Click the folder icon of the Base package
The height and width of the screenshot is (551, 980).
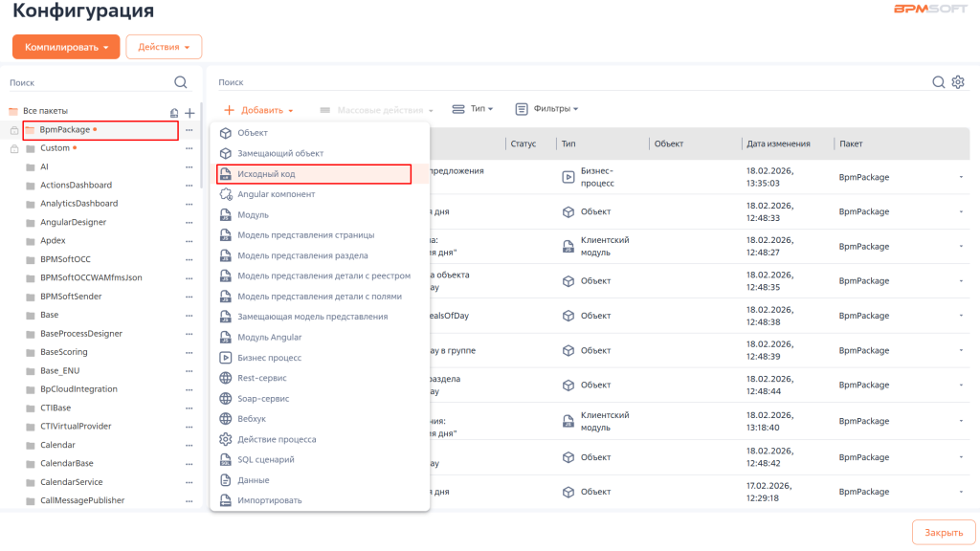[x=30, y=316]
